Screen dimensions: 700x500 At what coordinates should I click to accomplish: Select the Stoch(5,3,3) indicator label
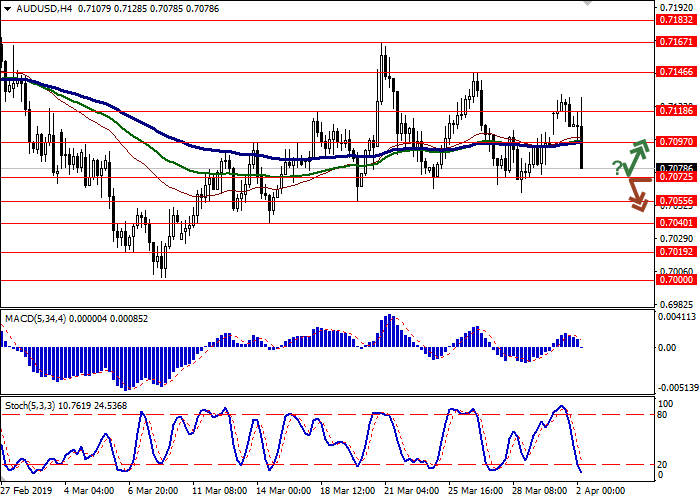click(x=32, y=407)
